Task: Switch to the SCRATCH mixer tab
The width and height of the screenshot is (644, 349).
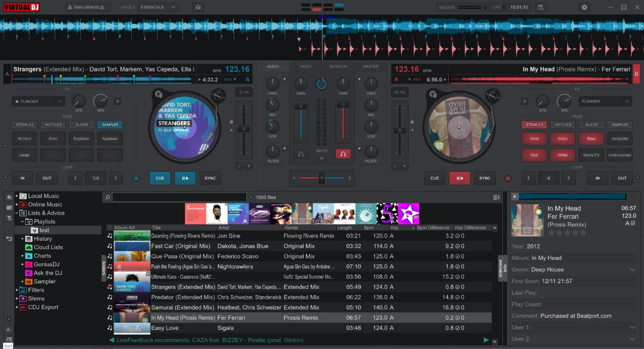Action: point(338,66)
